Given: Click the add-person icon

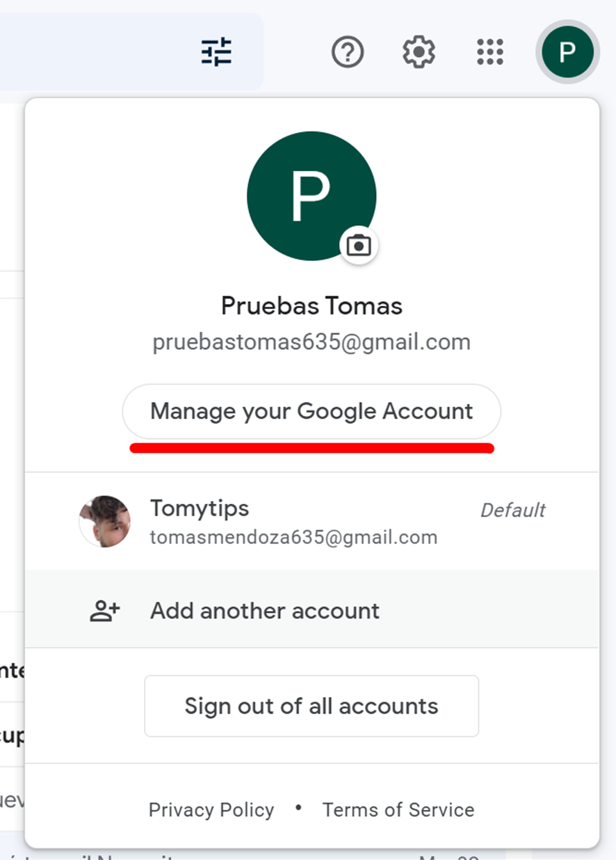Looking at the screenshot, I should point(105,611).
